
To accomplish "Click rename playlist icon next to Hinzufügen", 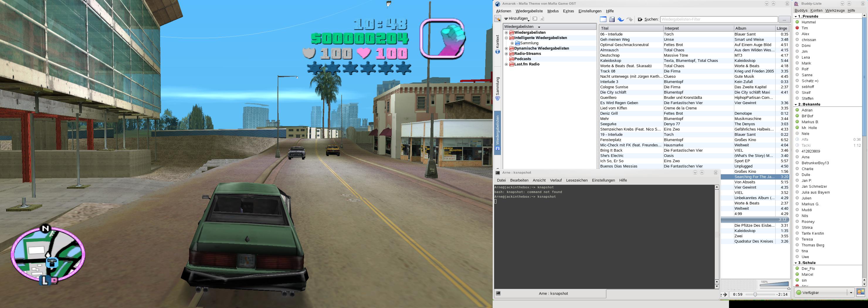I will click(535, 18).
